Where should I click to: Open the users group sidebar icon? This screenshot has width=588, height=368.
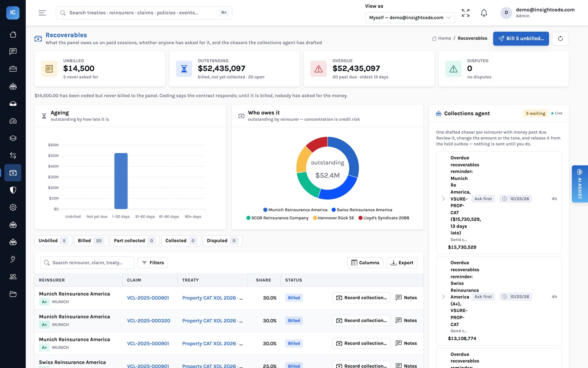(x=13, y=277)
